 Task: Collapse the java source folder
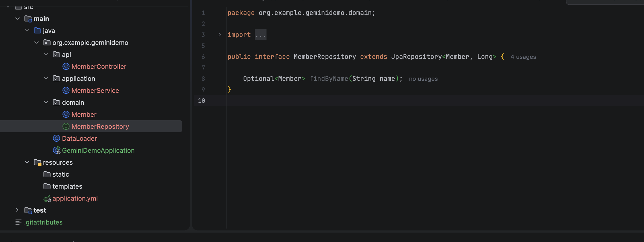[x=27, y=31]
